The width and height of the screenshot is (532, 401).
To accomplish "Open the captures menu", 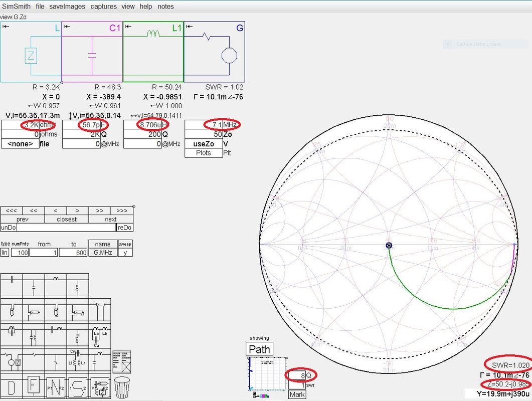I will click(x=103, y=7).
